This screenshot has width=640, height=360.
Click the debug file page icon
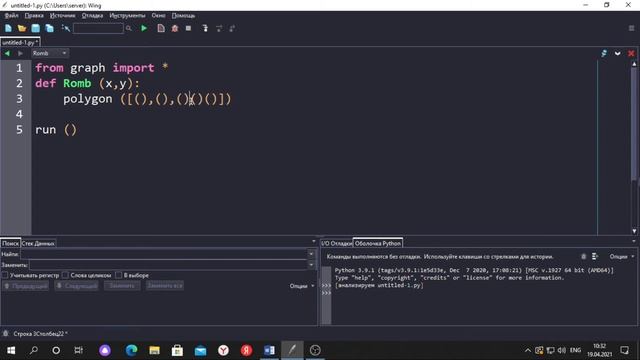[x=161, y=28]
